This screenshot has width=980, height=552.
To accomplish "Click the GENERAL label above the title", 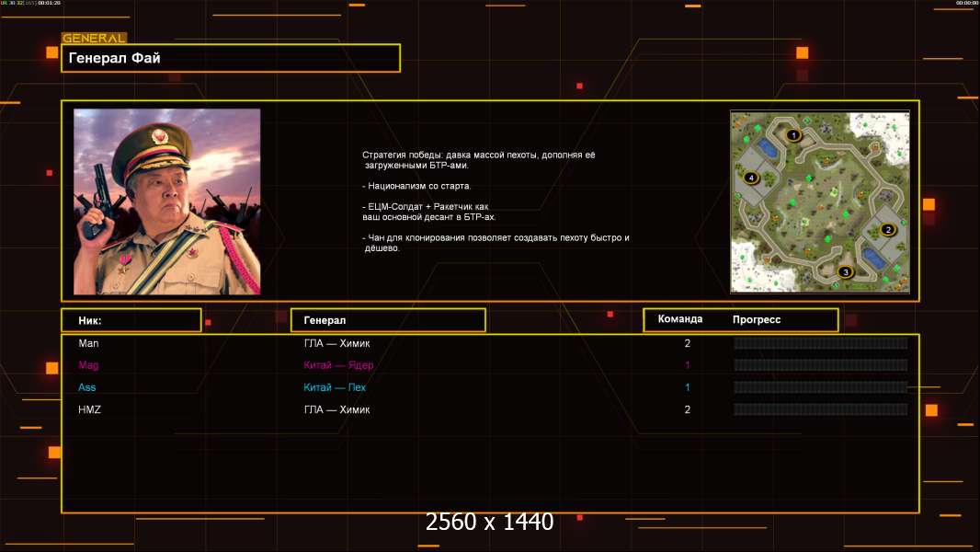I will (94, 39).
